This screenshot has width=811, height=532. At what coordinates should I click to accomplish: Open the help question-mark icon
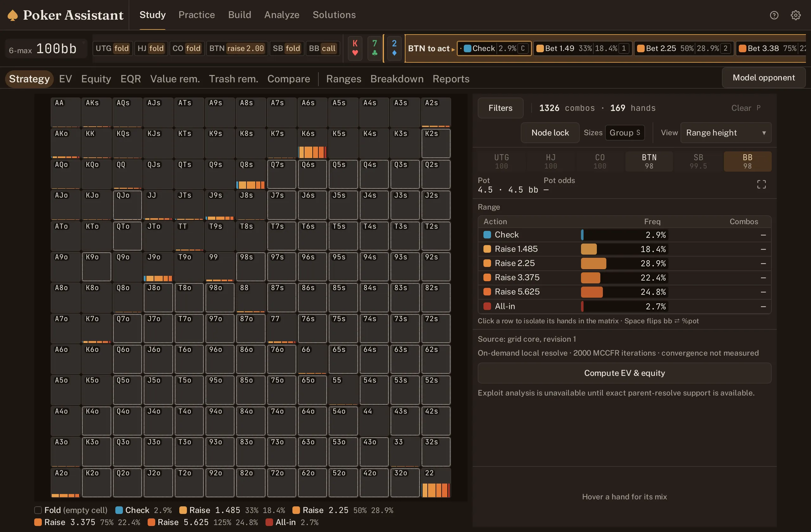pyautogui.click(x=774, y=15)
